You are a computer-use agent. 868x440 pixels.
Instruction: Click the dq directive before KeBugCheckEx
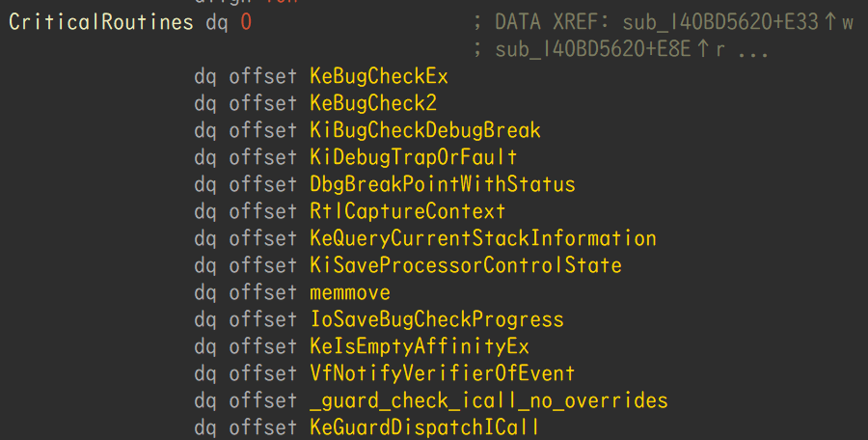[x=205, y=76]
